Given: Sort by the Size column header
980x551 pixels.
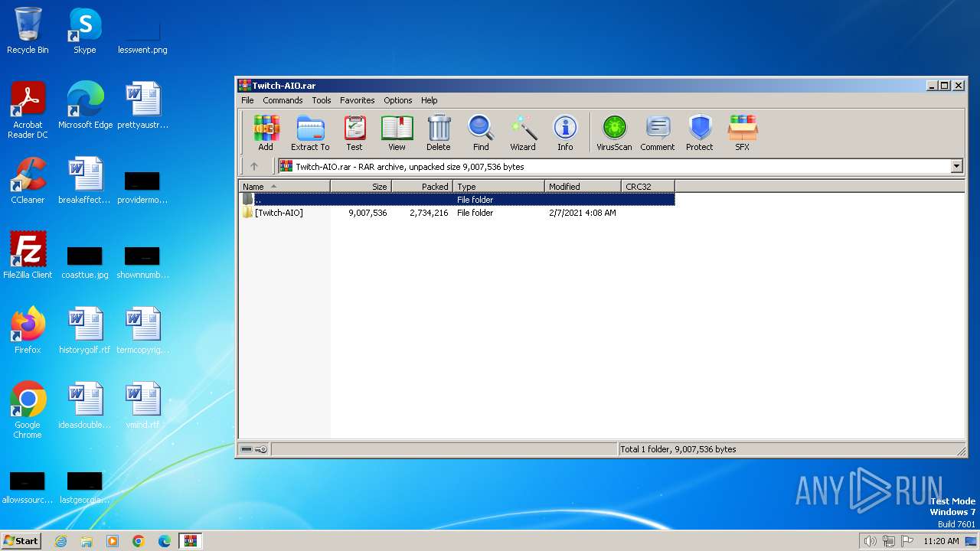Looking at the screenshot, I should pyautogui.click(x=361, y=187).
